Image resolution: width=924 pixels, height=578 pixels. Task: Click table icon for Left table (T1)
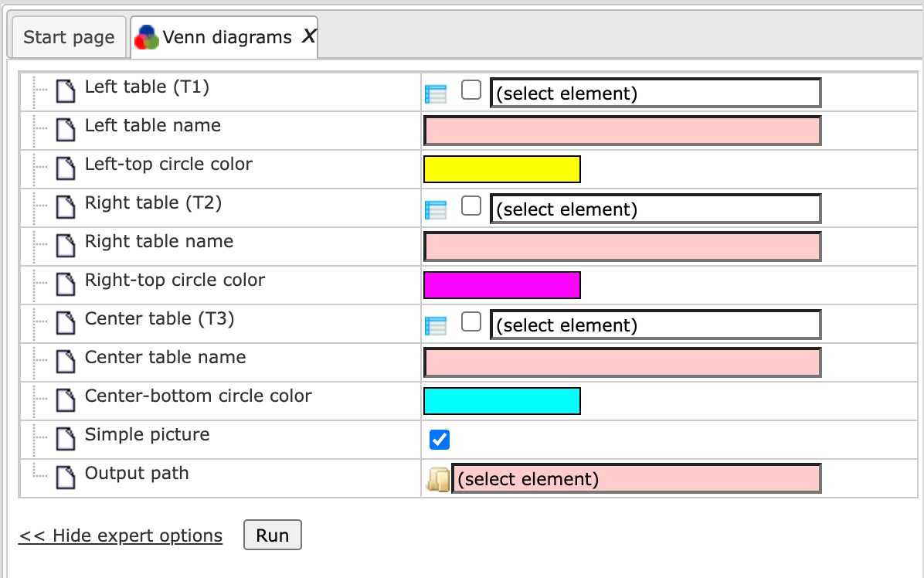point(436,93)
